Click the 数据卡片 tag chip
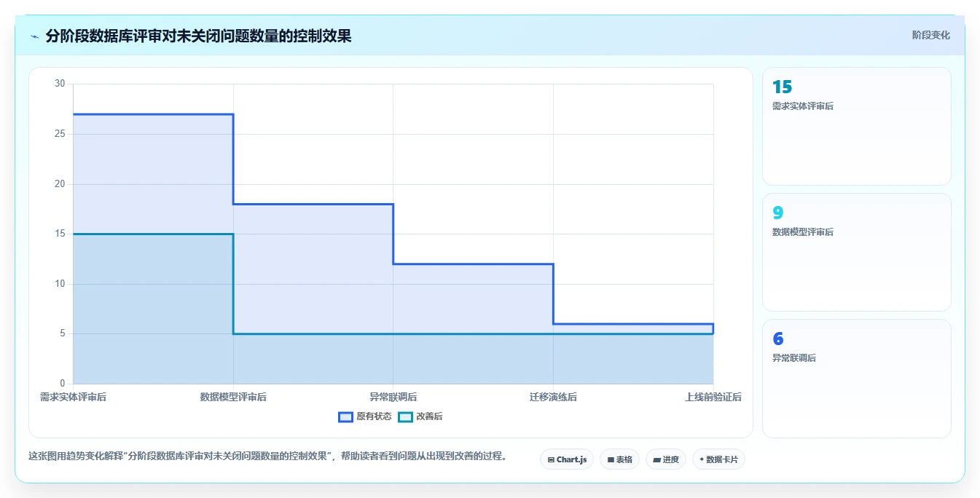980x498 pixels. tap(718, 459)
